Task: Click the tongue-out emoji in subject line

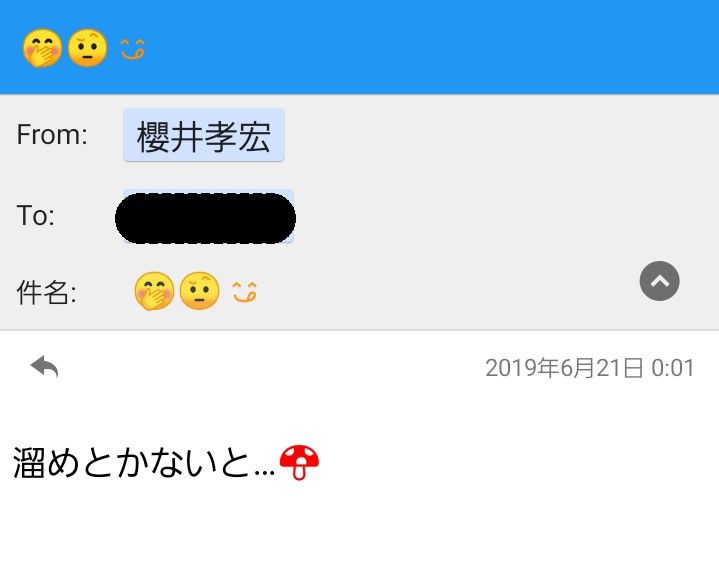Action: (x=244, y=292)
